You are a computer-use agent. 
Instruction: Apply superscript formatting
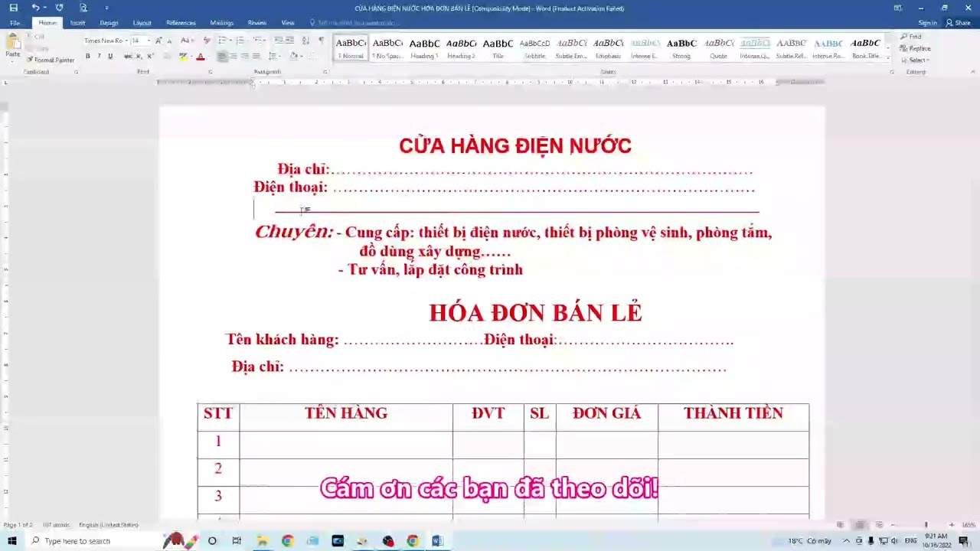pos(150,56)
